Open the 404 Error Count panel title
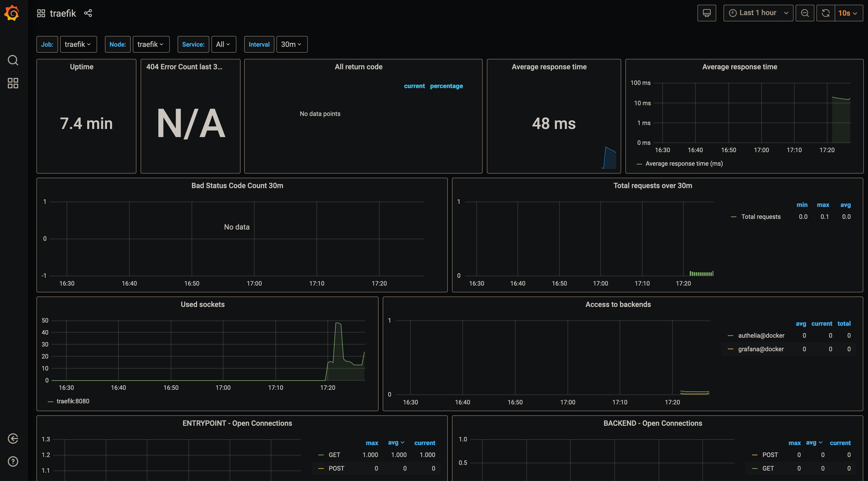Image resolution: width=868 pixels, height=481 pixels. click(x=184, y=67)
